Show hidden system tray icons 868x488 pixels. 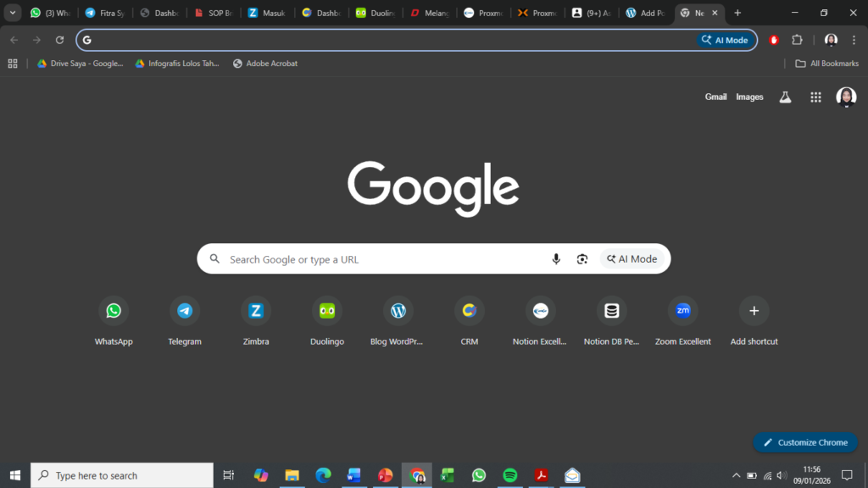(x=736, y=475)
